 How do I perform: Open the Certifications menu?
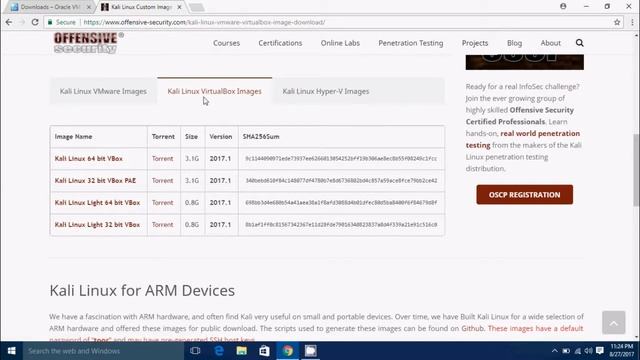(x=280, y=43)
